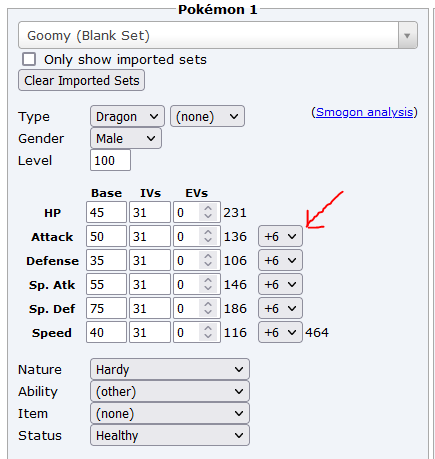Open the Sp. Atk +6 boost dropdown
The height and width of the screenshot is (459, 435).
coord(280,284)
